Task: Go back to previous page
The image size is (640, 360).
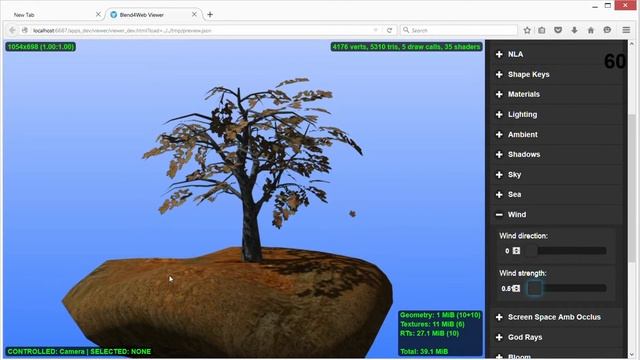Action: point(12,30)
